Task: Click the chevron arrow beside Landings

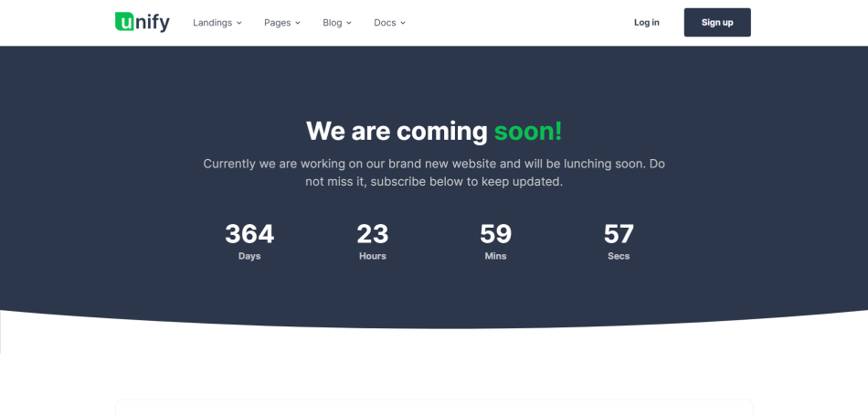Action: (x=239, y=23)
